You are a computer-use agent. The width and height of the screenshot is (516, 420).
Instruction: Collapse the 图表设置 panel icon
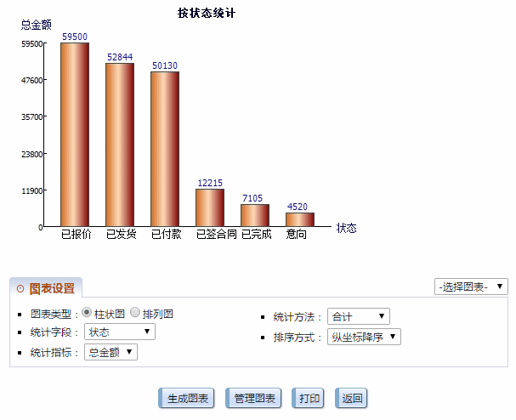pyautogui.click(x=20, y=289)
